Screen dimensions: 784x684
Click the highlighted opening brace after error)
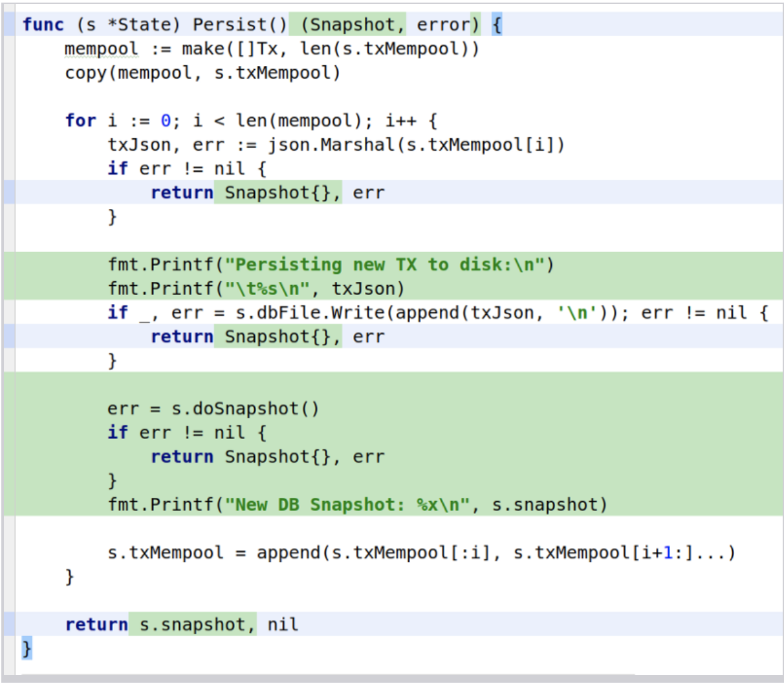point(496,25)
